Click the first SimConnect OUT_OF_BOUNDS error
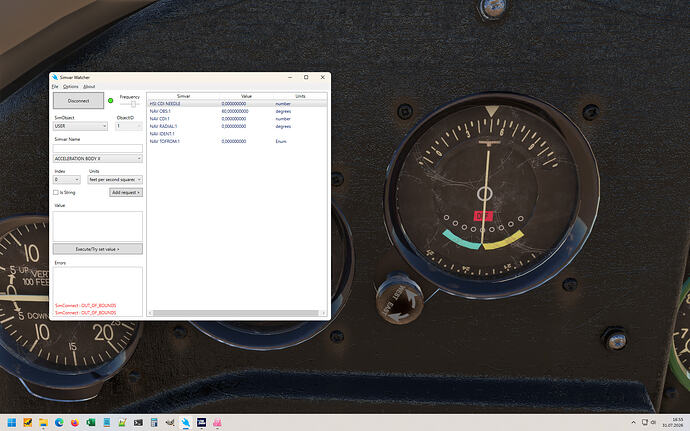 click(x=85, y=305)
